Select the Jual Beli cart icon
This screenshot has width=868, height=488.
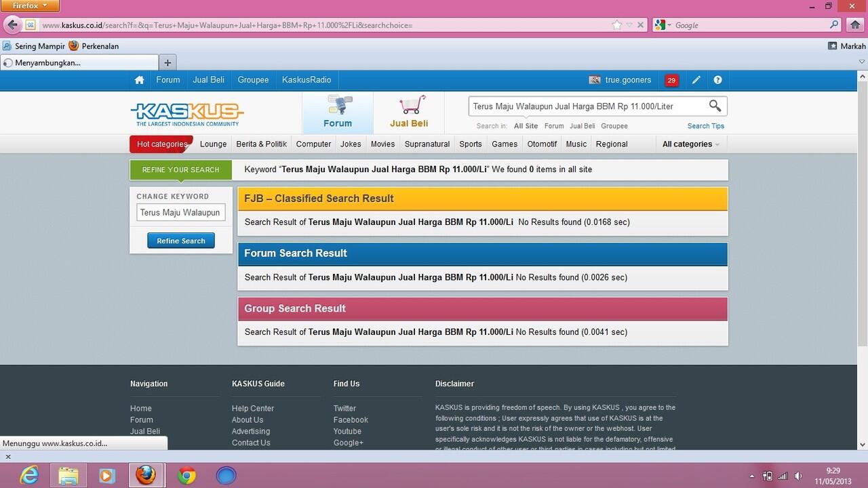pyautogui.click(x=409, y=112)
